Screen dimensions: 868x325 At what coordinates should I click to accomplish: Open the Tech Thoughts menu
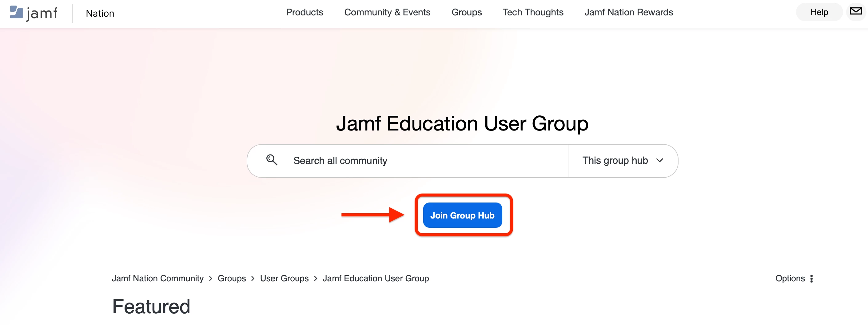[533, 13]
